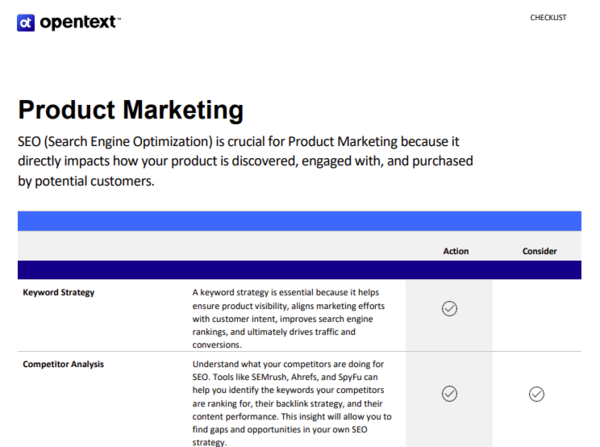Toggle Competitor Analysis Consider checkmark

coord(536,393)
